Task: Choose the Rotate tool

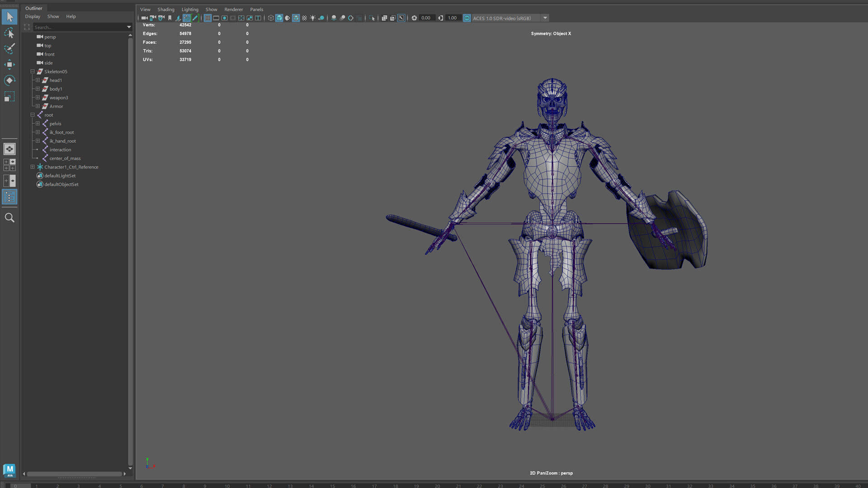Action: tap(9, 80)
